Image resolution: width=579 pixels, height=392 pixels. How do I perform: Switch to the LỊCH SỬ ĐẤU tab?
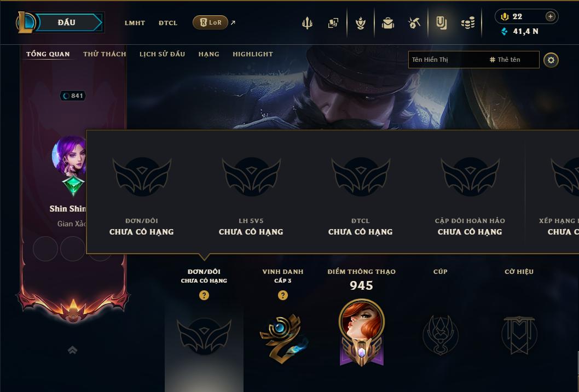point(162,54)
